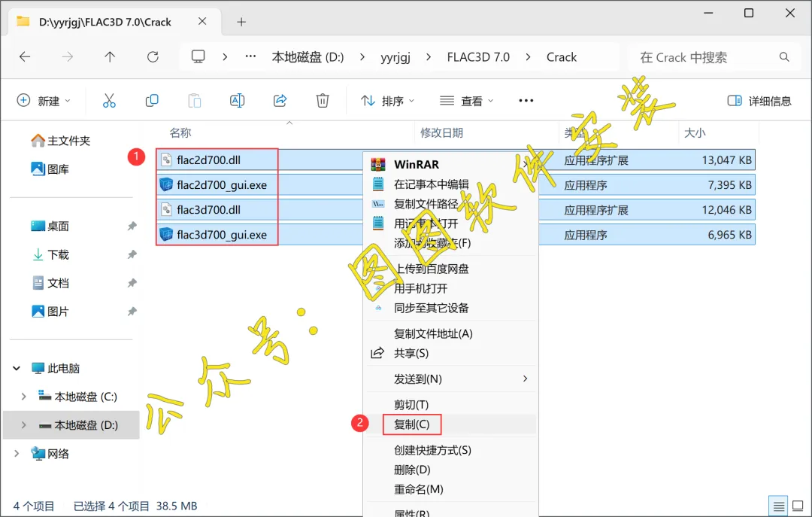Go forward with the forward arrow
Screen dimensions: 812x517
pos(68,57)
